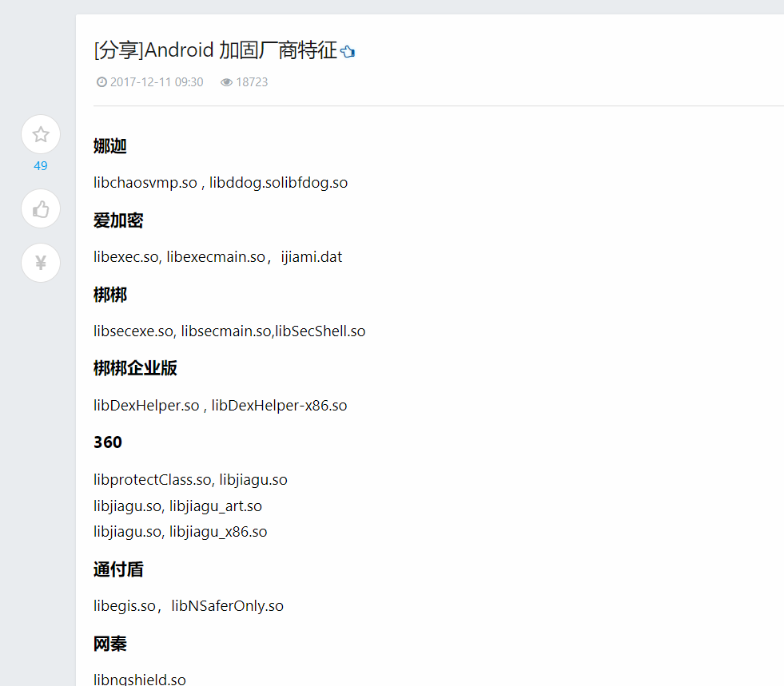Screen dimensions: 784x686
Task: Click the line containing libSecShell.so
Action: click(229, 331)
